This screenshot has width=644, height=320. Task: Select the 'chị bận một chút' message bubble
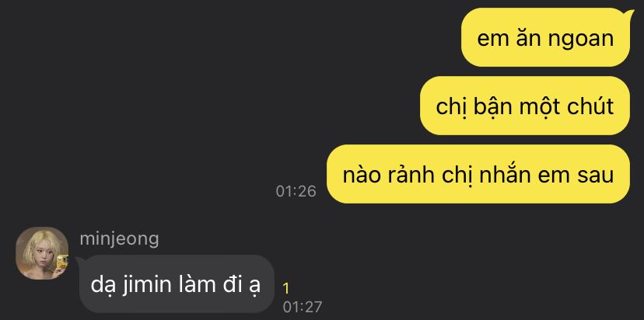[525, 106]
